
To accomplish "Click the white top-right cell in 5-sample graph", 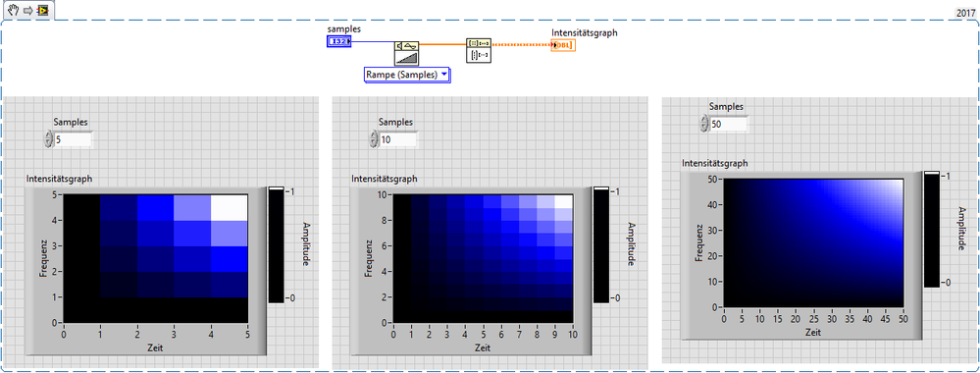I will tap(230, 207).
